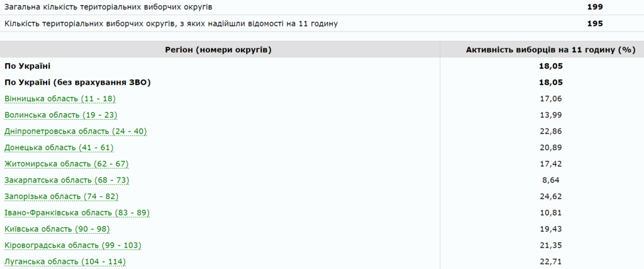Open the Запорізька область (74 - 82) link

click(x=61, y=197)
